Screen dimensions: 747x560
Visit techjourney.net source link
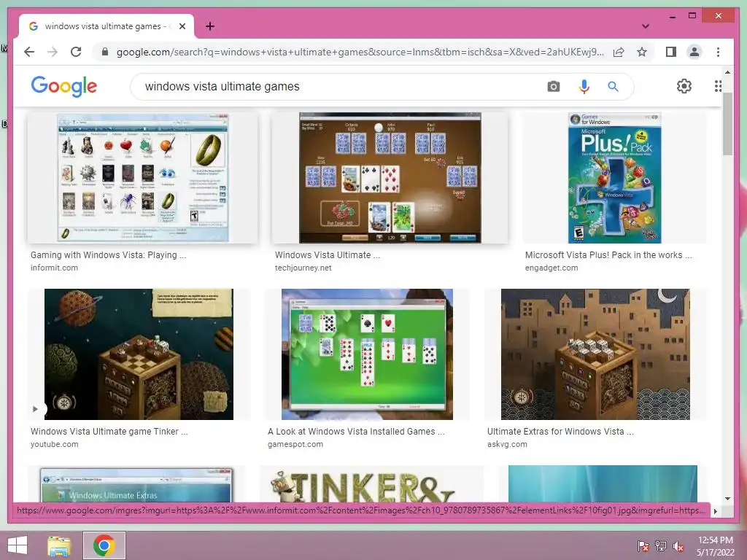(x=303, y=268)
